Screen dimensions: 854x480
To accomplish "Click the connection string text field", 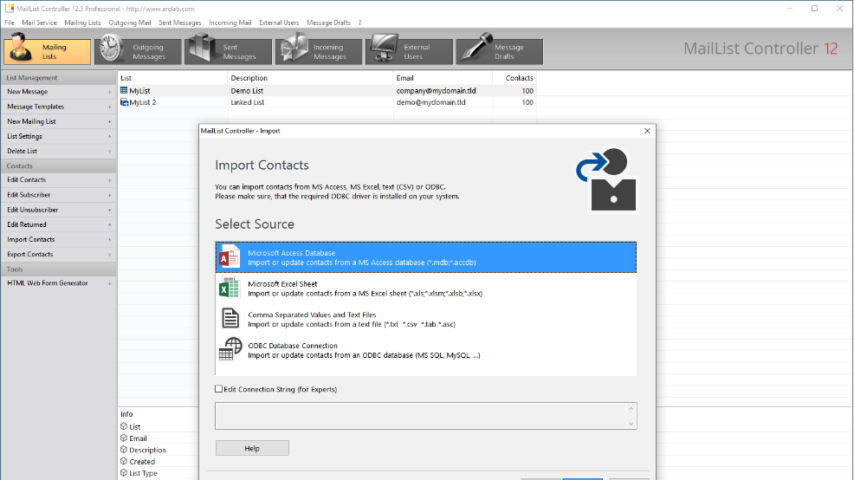I will pyautogui.click(x=421, y=416).
